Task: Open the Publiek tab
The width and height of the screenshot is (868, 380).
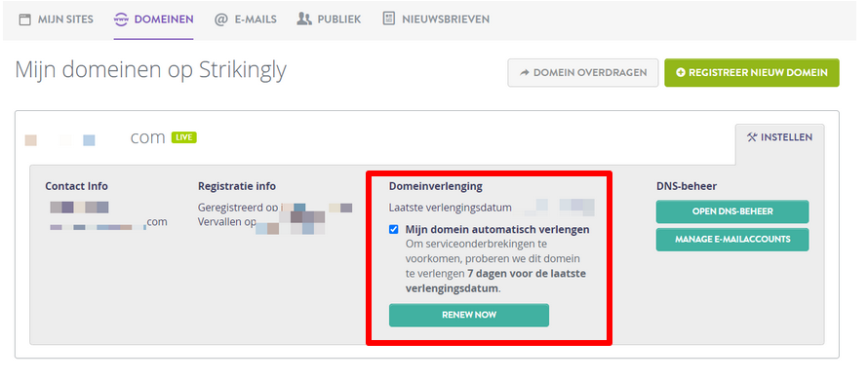Action: pyautogui.click(x=329, y=19)
